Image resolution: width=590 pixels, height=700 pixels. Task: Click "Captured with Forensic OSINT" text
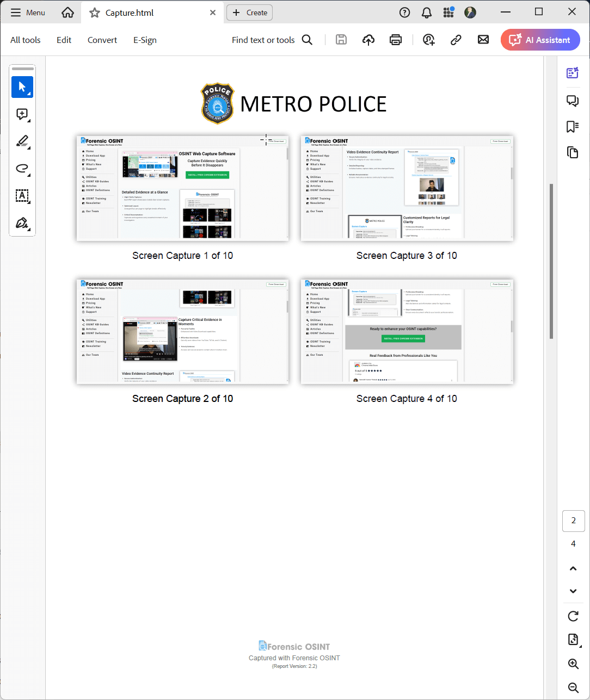[x=294, y=658]
